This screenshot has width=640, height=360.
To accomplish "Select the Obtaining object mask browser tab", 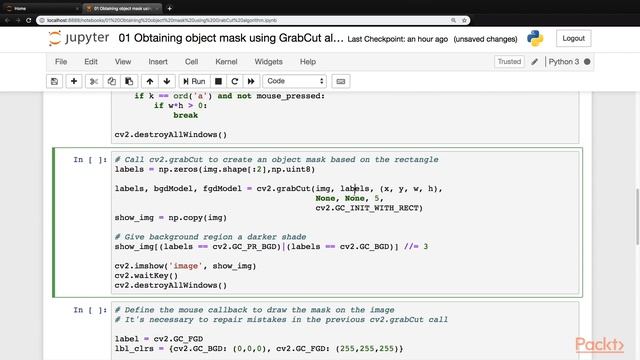I will point(122,8).
